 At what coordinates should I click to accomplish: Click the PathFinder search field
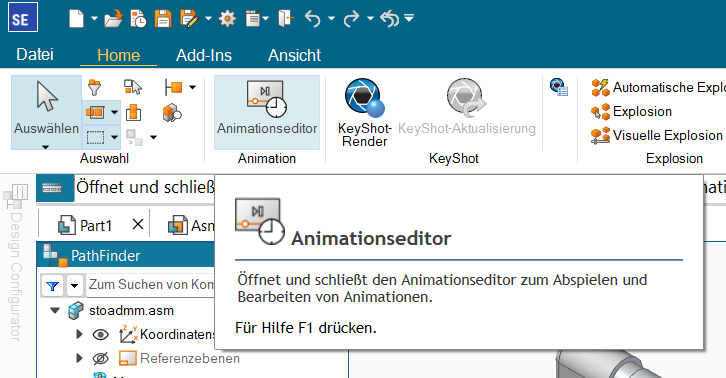coord(151,284)
